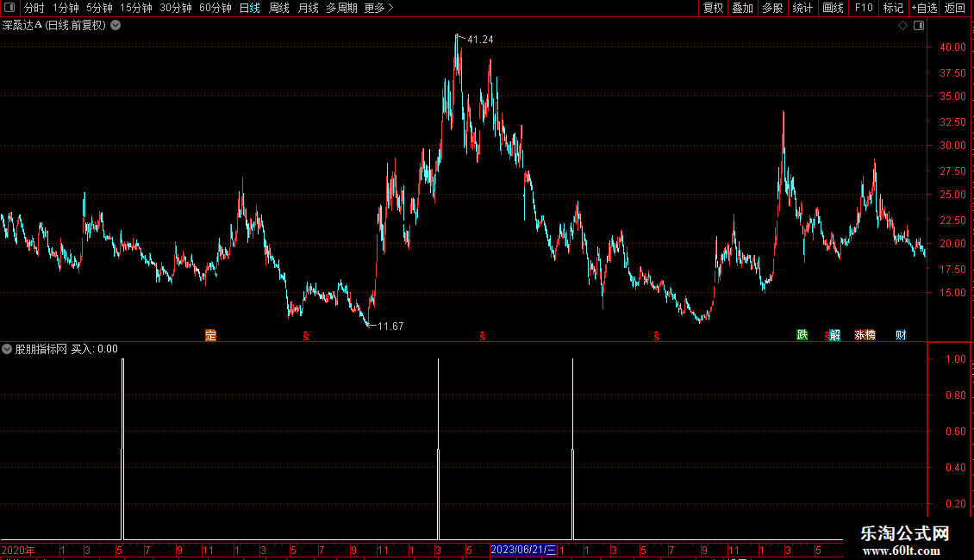Collapse the 股朋指标网 indicator panel arrow
This screenshot has height=560, width=974.
(7, 349)
